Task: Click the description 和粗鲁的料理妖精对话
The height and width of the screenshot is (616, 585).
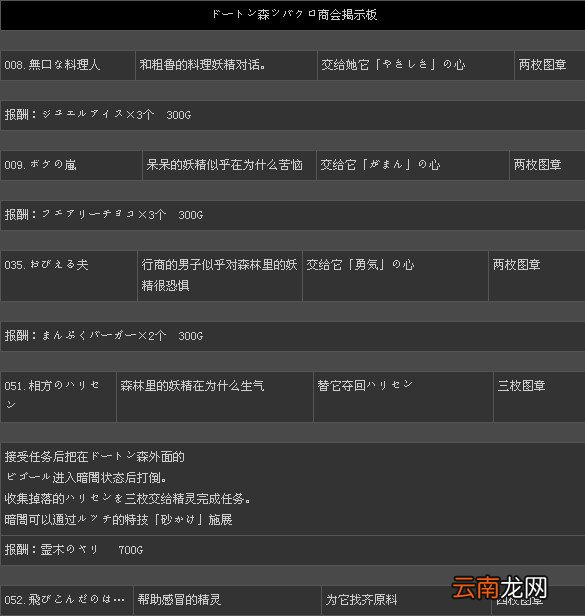Action: [202, 65]
